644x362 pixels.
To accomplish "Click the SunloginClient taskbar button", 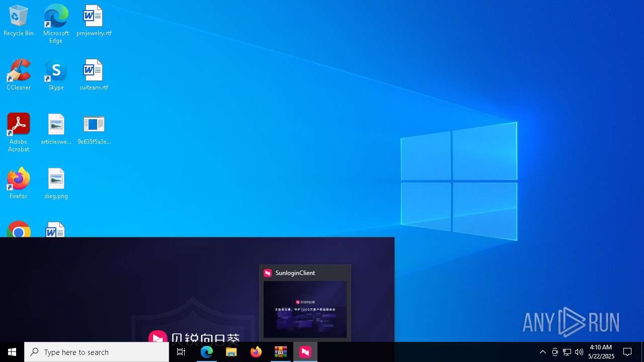I will pyautogui.click(x=305, y=352).
